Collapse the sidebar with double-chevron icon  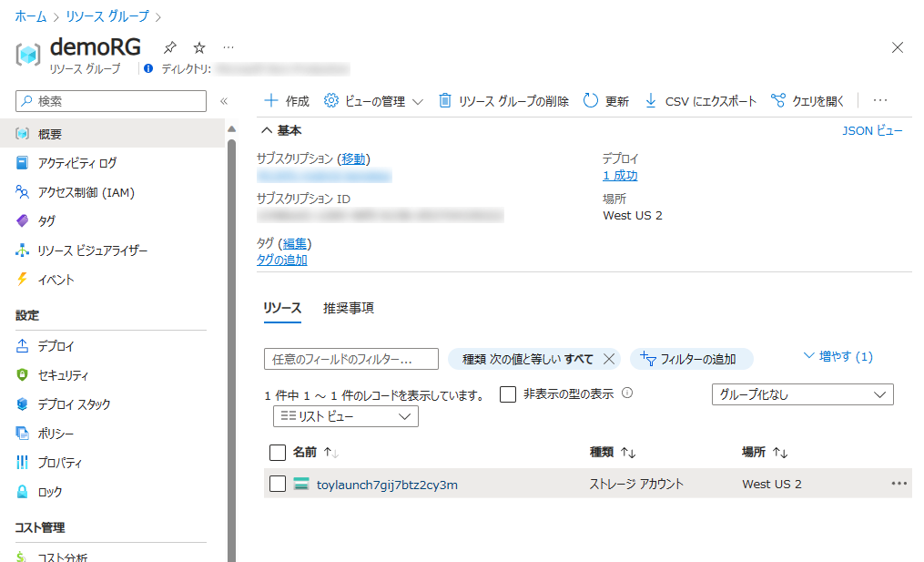tap(224, 101)
